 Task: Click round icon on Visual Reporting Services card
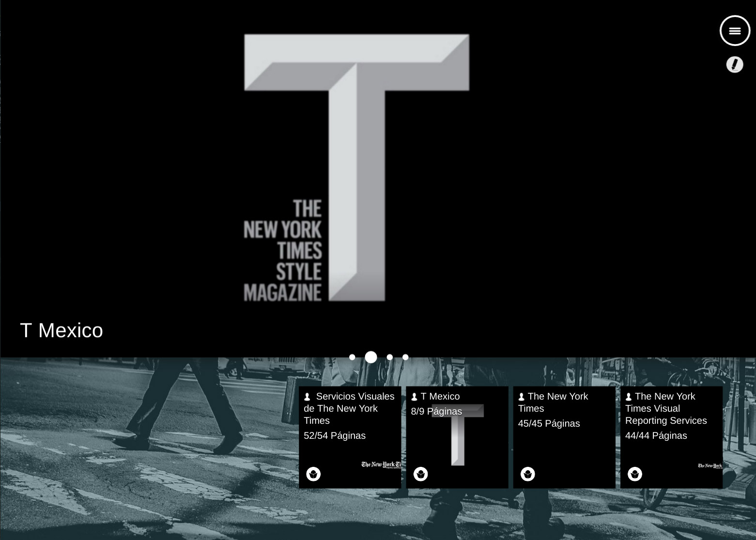[635, 474]
